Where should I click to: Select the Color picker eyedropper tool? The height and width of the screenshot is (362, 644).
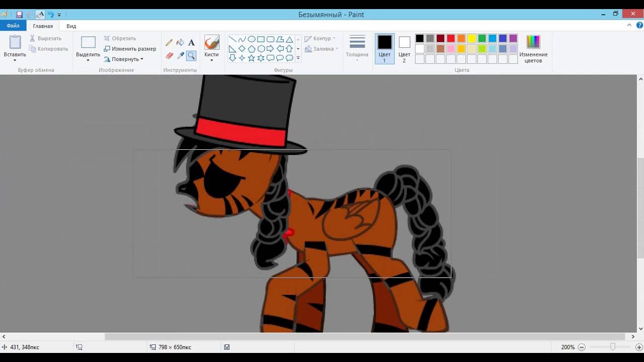180,55
